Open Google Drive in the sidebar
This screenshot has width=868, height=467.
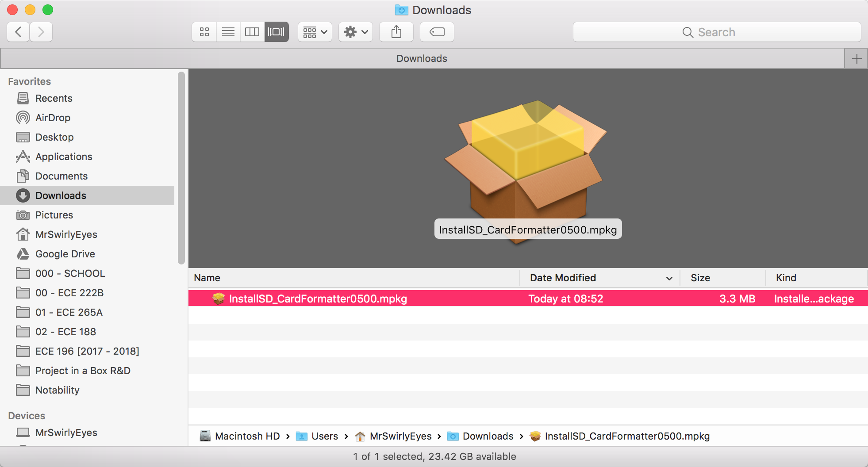65,254
